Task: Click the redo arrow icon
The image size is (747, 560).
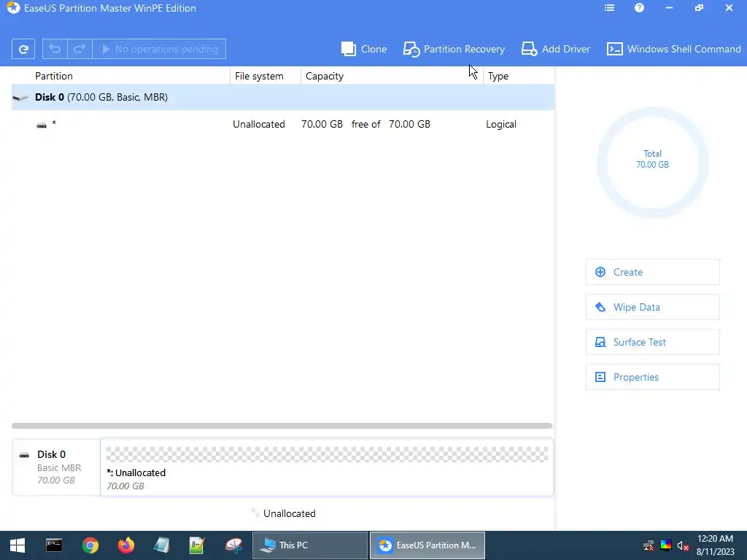Action: [80, 49]
